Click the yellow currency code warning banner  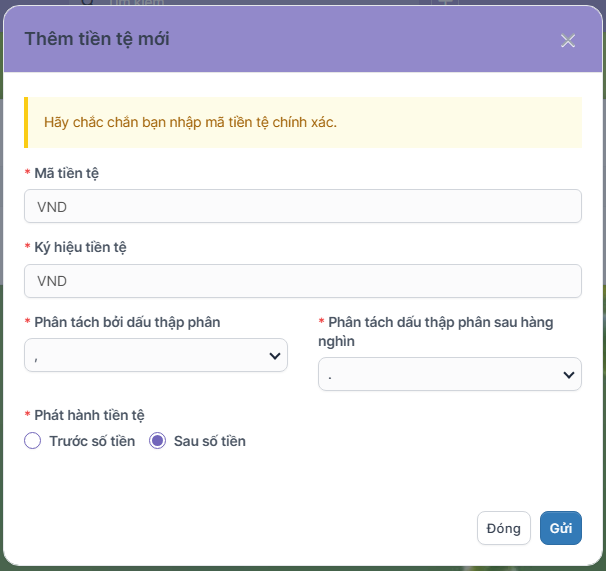[x=302, y=122]
